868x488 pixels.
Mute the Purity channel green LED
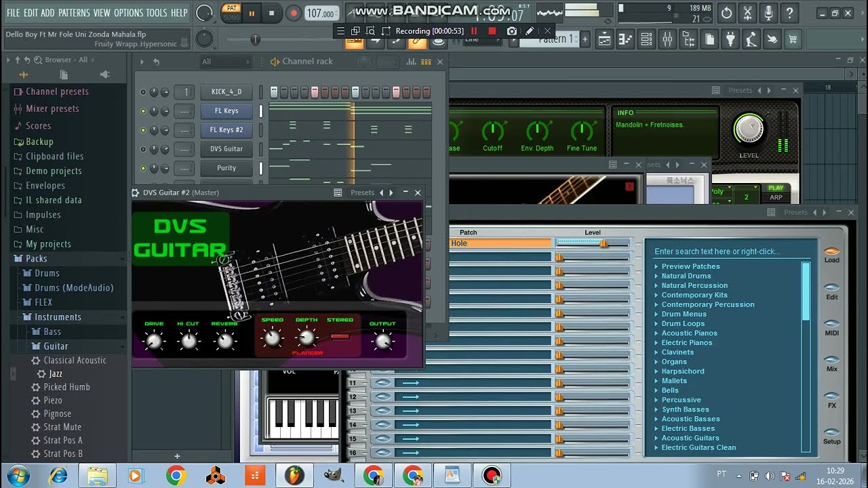142,167
